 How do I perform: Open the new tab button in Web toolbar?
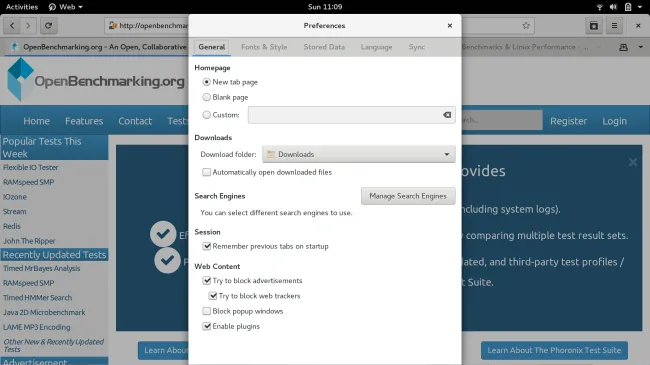594,26
